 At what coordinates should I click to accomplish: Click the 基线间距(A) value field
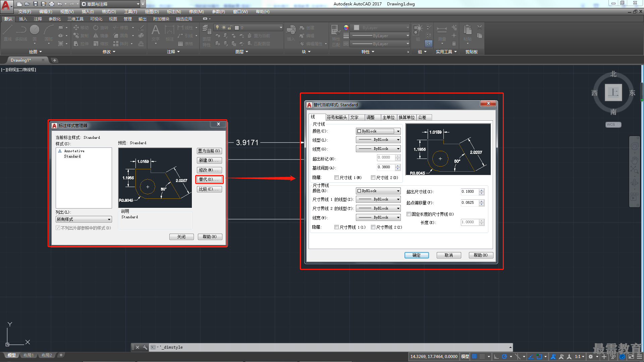point(386,167)
